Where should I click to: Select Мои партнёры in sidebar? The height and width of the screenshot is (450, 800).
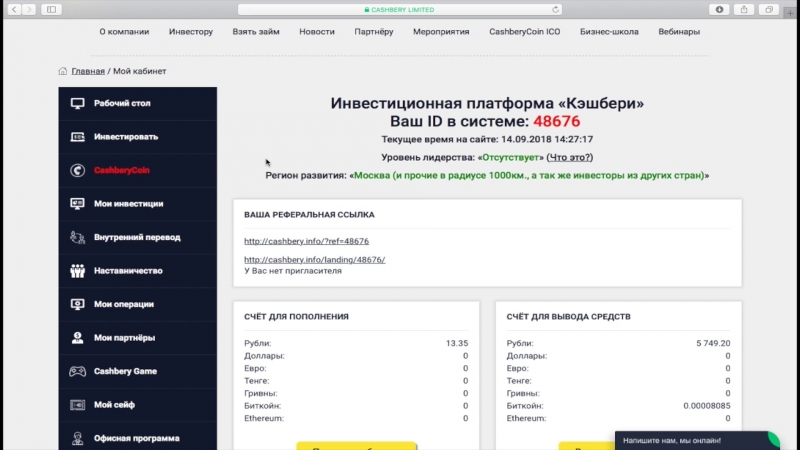click(124, 338)
